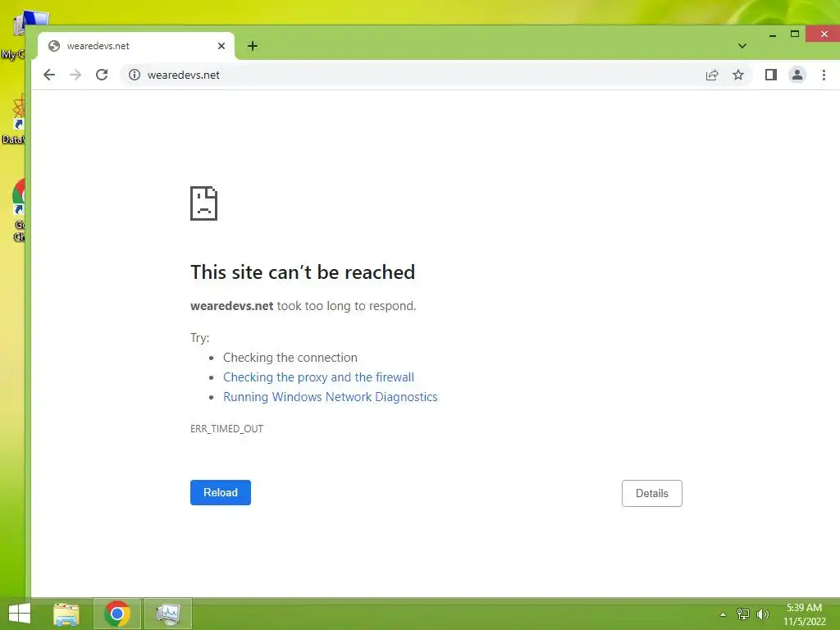Click the 'This site can't be reached' heading

click(303, 272)
